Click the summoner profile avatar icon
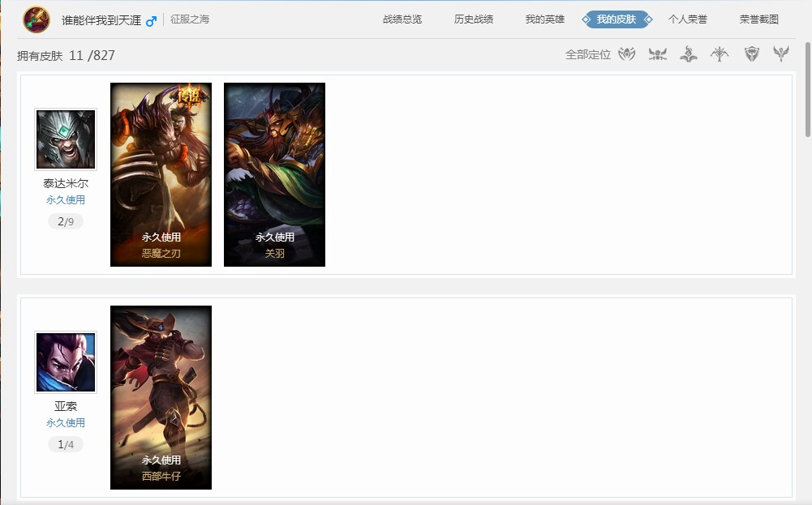 37,19
